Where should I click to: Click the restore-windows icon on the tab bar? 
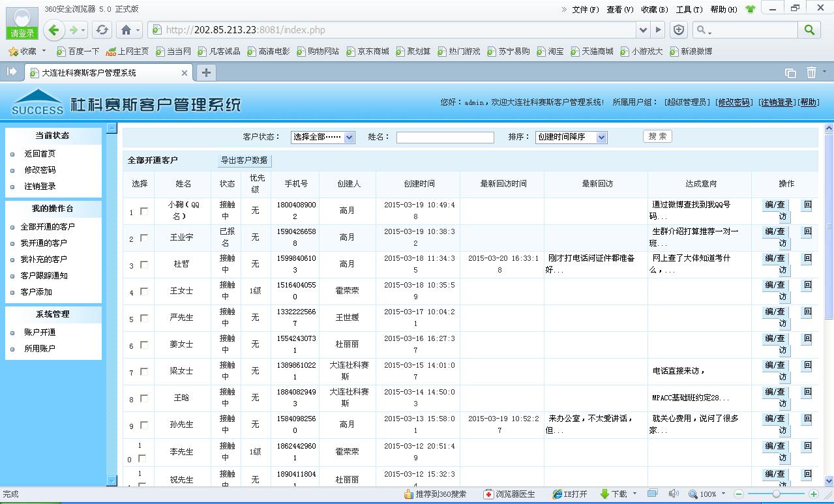790,73
